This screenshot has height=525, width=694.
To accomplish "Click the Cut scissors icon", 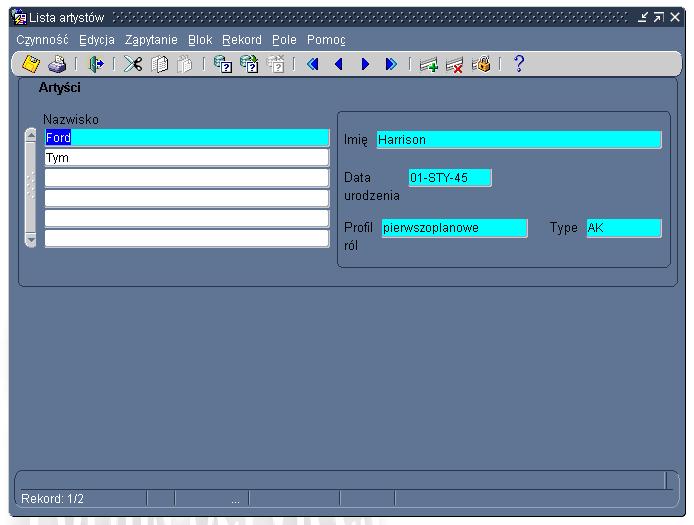I will (x=133, y=64).
